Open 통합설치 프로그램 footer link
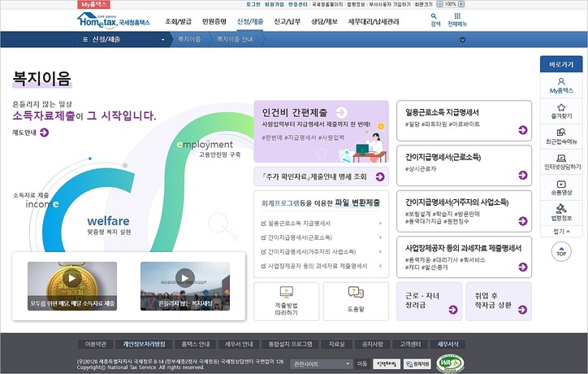588x374 pixels. [x=290, y=344]
